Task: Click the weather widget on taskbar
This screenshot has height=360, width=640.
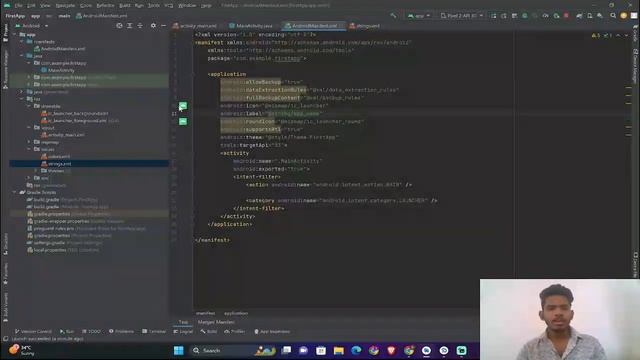Action: [x=22, y=350]
